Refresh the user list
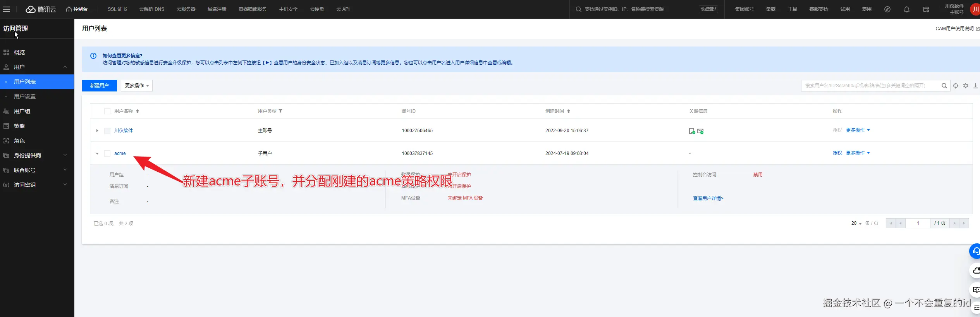The image size is (980, 317). point(956,86)
